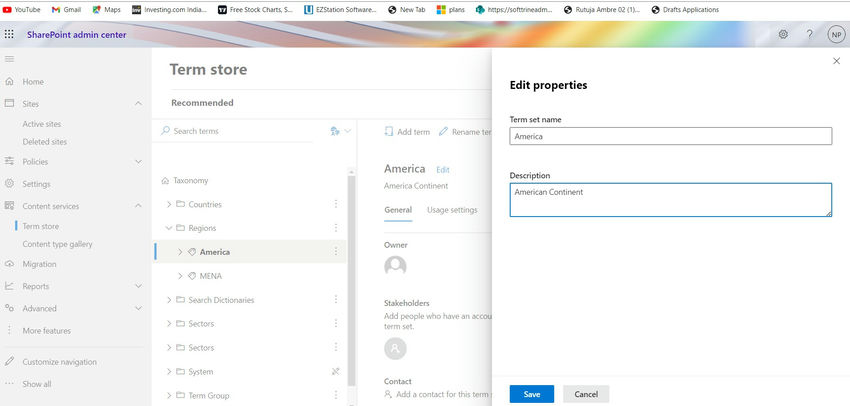Click the Content services icon
850x406 pixels.
[9, 206]
